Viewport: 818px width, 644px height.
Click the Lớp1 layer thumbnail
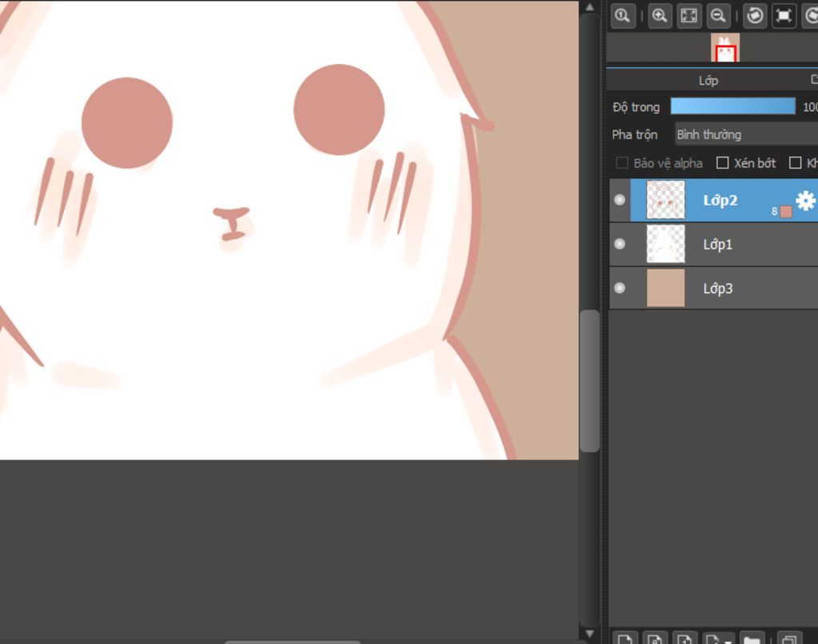[665, 244]
